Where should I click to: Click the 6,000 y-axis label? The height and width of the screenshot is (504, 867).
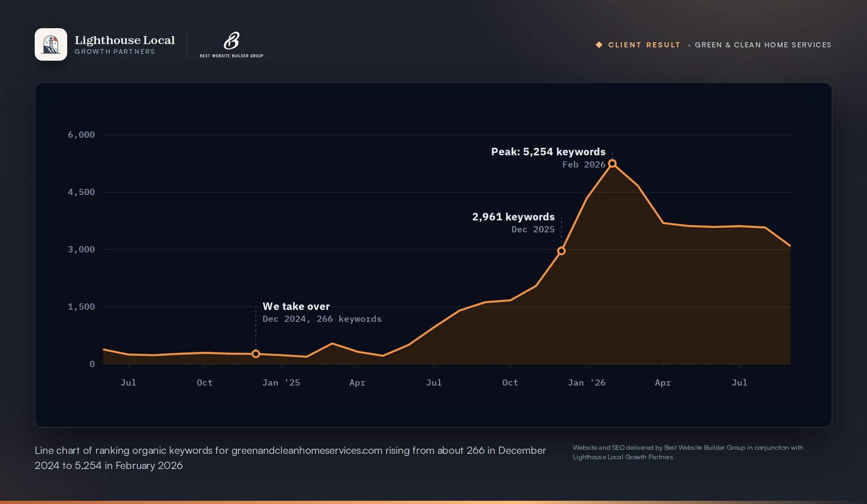81,134
